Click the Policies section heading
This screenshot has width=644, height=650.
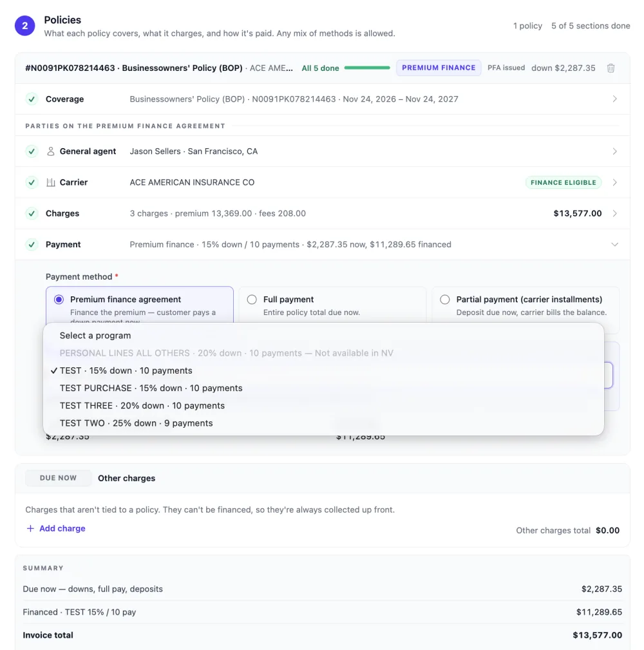(62, 20)
